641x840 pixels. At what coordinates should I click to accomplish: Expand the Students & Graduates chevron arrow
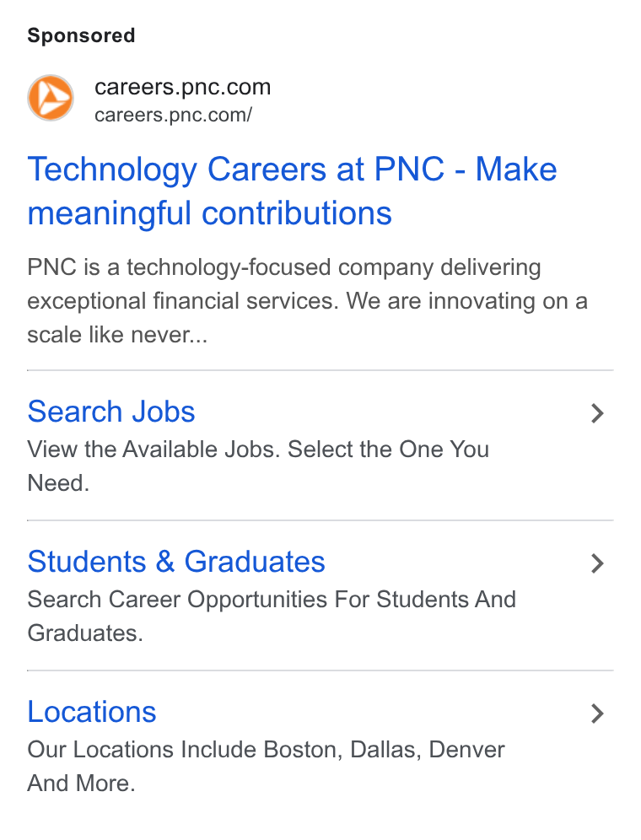click(x=597, y=563)
